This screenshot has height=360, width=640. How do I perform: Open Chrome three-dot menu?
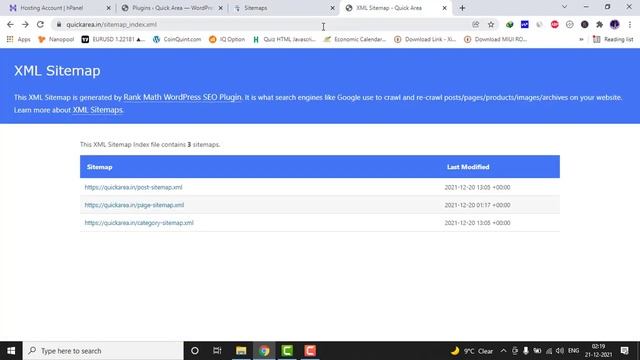coord(630,24)
